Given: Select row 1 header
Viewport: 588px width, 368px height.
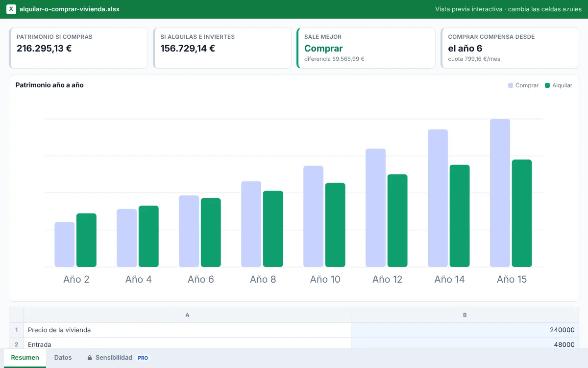Looking at the screenshot, I should [17, 330].
